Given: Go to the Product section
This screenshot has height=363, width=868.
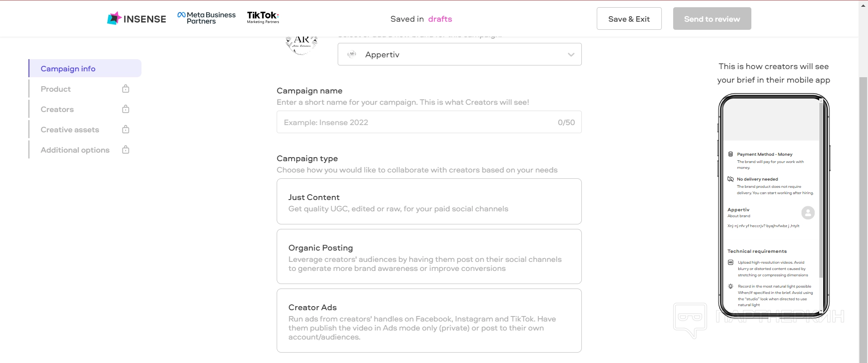Looking at the screenshot, I should tap(56, 89).
